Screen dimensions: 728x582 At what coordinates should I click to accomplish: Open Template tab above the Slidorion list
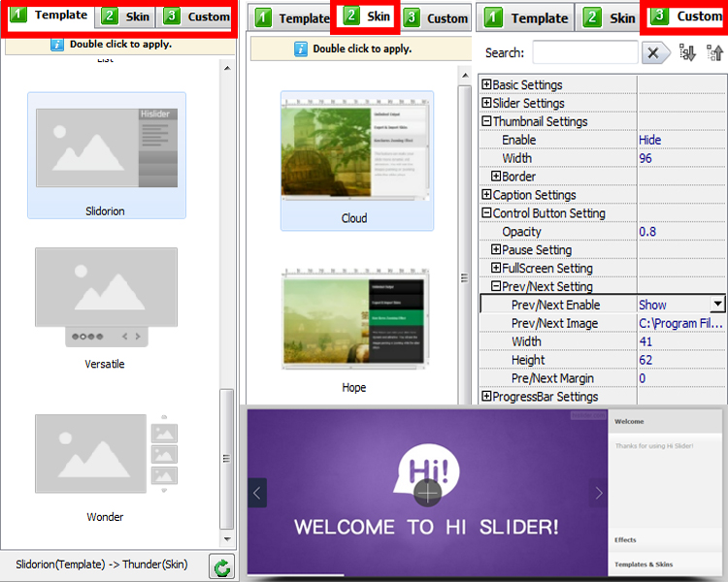pyautogui.click(x=49, y=15)
